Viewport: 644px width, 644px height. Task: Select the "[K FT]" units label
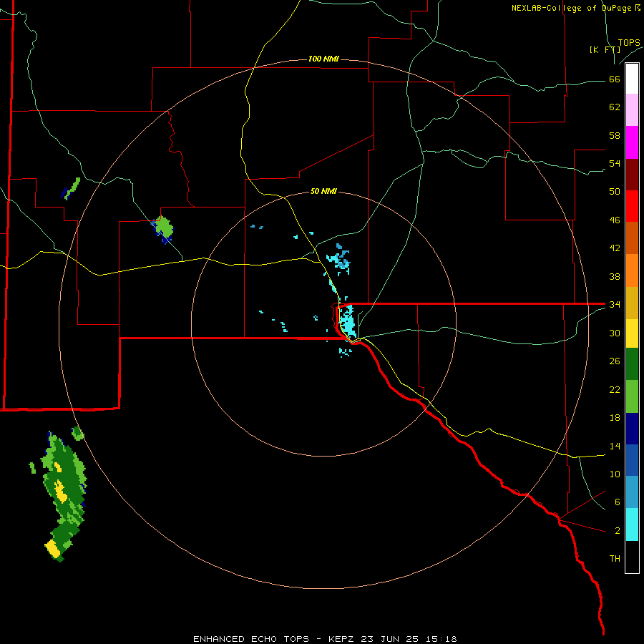click(605, 49)
